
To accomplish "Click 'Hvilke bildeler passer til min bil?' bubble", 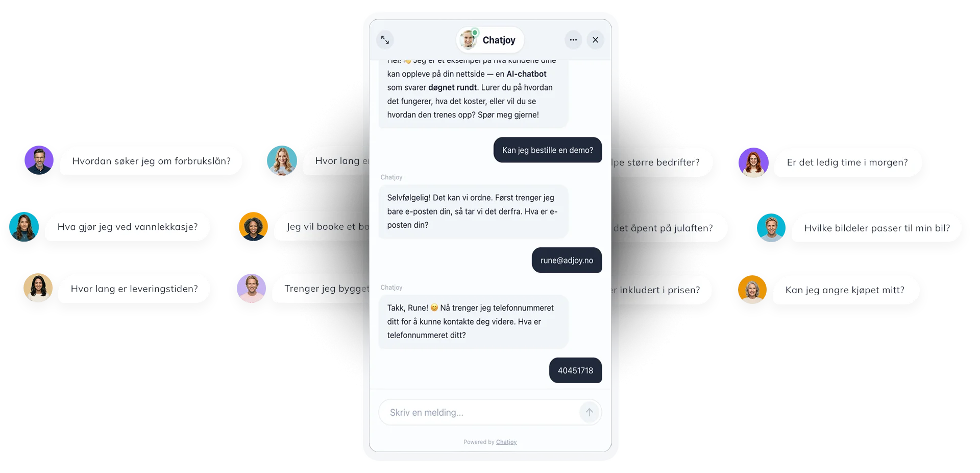I will click(877, 228).
